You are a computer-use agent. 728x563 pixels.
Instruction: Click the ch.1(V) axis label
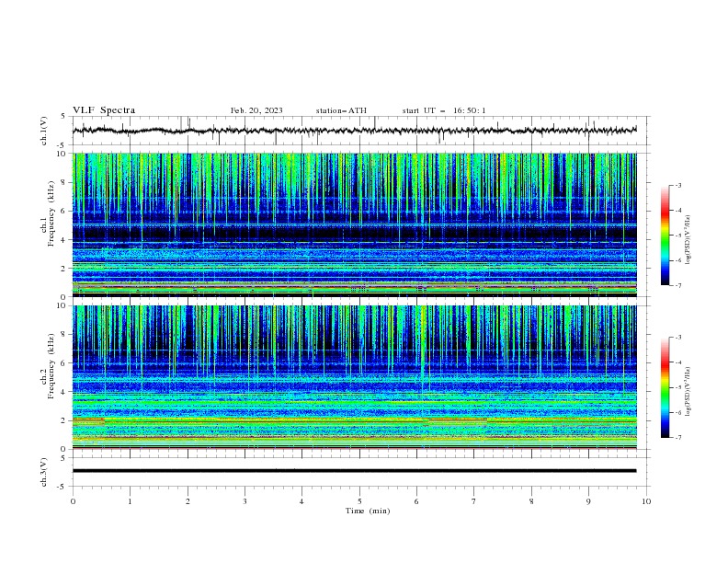[x=44, y=131]
